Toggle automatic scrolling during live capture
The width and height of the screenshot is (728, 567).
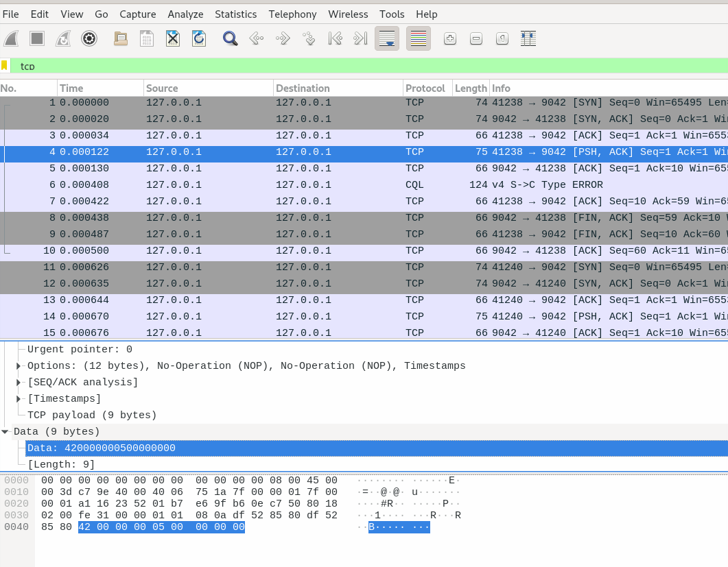[x=387, y=38]
